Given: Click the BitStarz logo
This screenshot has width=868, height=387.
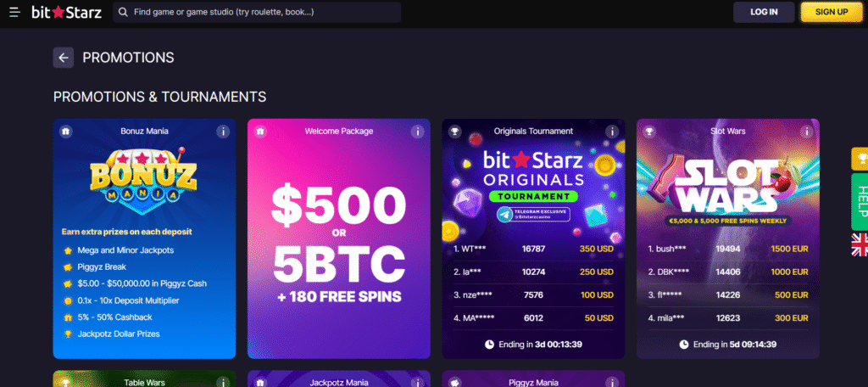Looking at the screenshot, I should pos(67,12).
